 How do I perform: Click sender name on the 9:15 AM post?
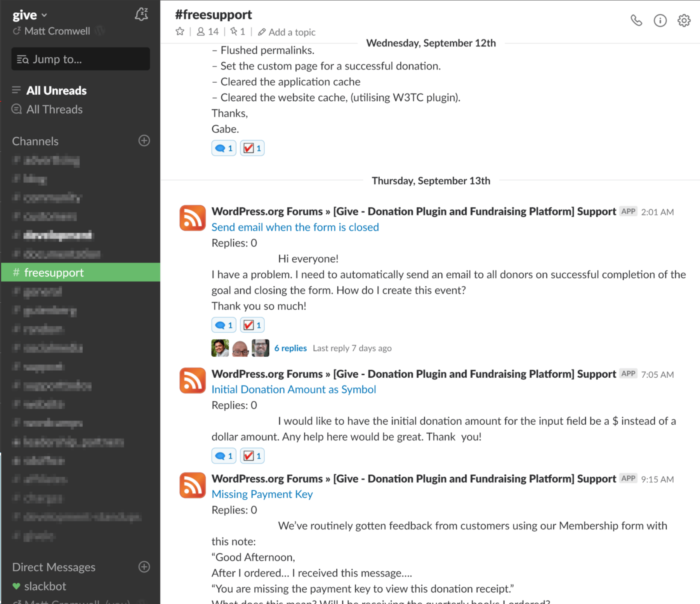click(414, 479)
